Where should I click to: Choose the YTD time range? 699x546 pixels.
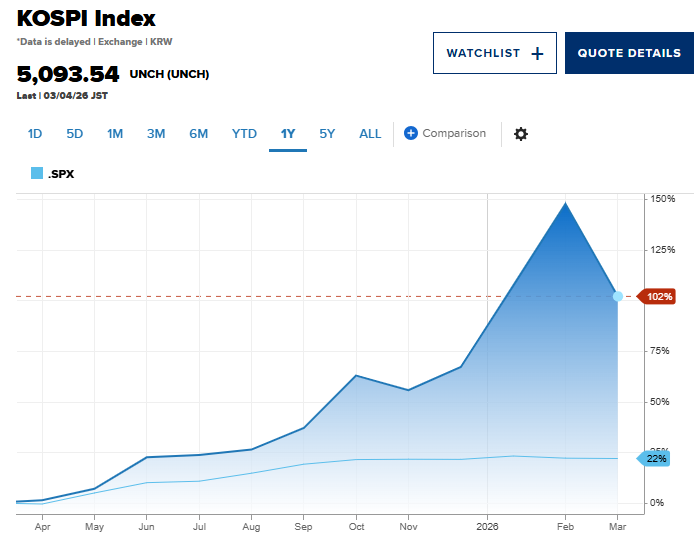[x=244, y=134]
